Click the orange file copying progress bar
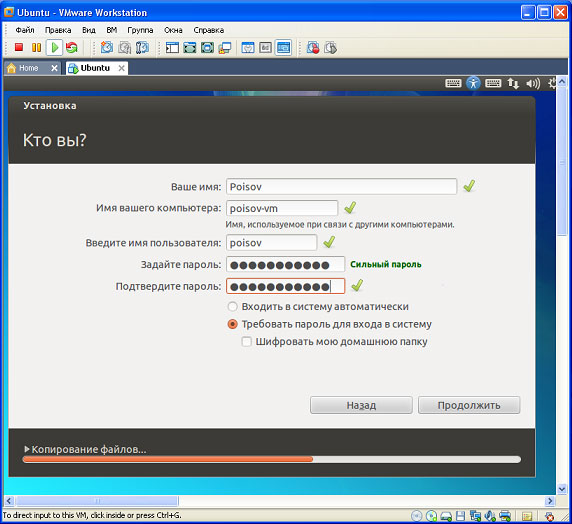 (271, 459)
